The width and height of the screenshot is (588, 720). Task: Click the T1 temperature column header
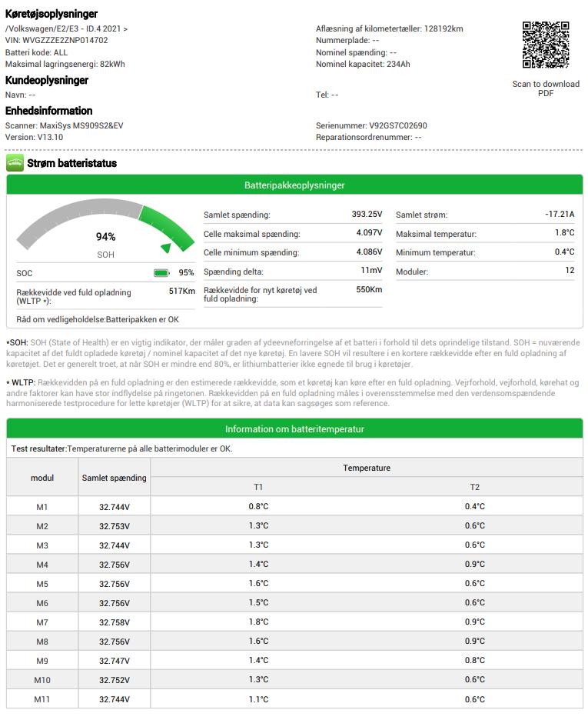pos(258,487)
